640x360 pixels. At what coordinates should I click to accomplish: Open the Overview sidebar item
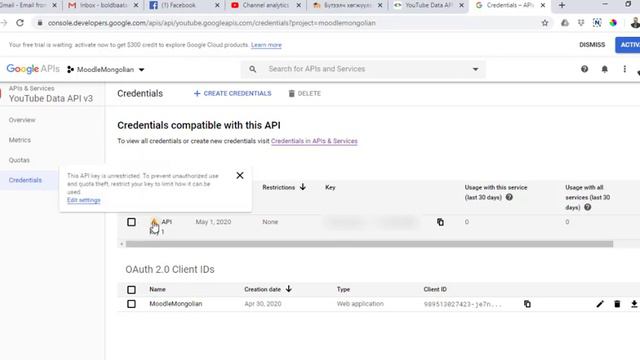22,120
